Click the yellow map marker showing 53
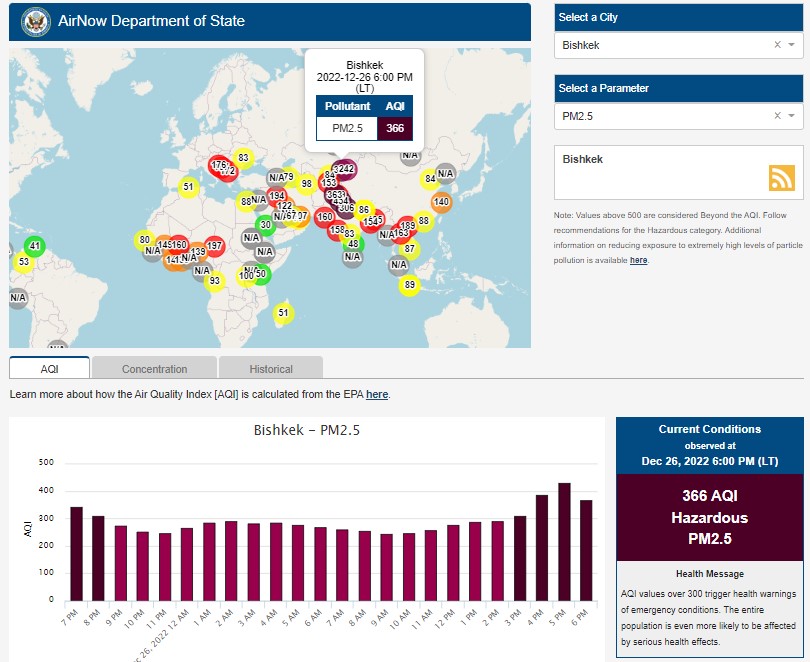The image size is (810, 662). point(24,262)
